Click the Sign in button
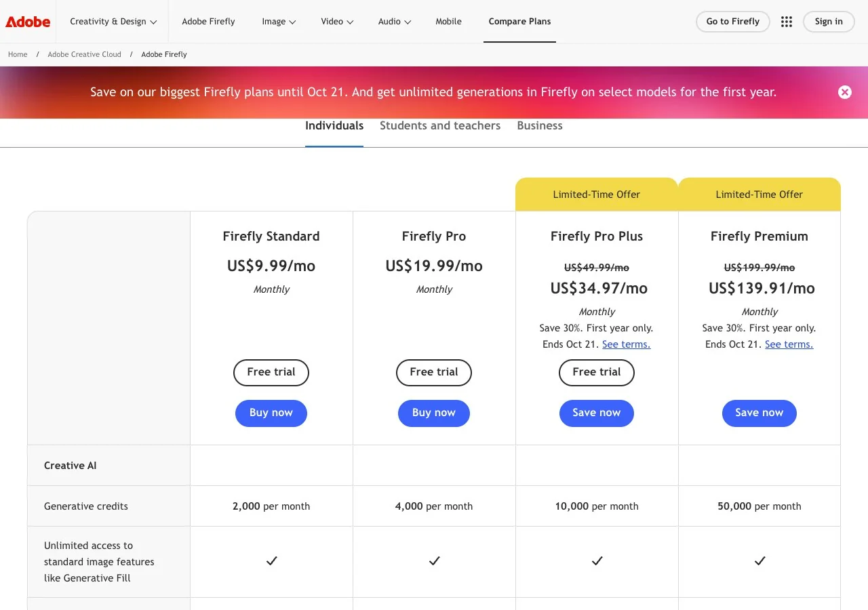Image resolution: width=868 pixels, height=610 pixels. click(x=829, y=22)
